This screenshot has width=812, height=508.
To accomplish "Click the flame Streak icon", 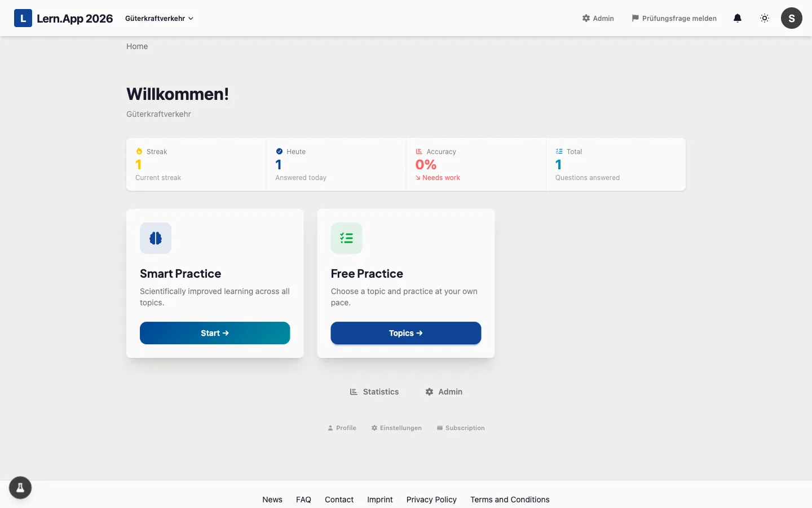I will coord(139,151).
